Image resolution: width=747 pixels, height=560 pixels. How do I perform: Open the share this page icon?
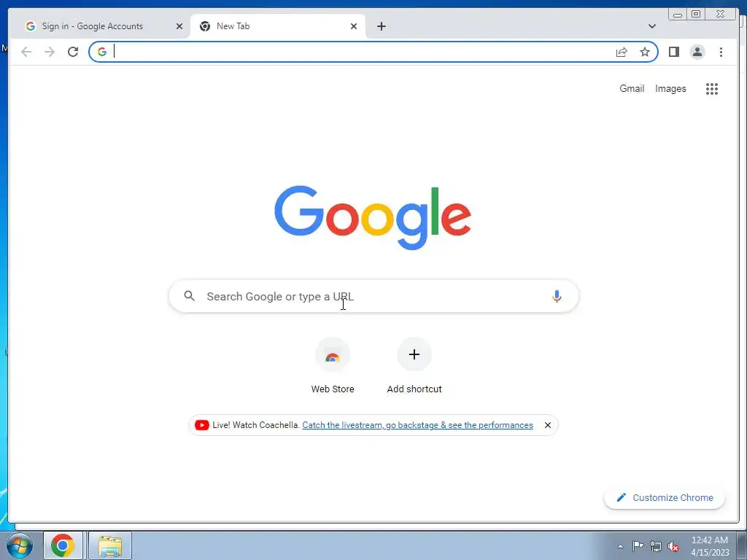click(622, 52)
